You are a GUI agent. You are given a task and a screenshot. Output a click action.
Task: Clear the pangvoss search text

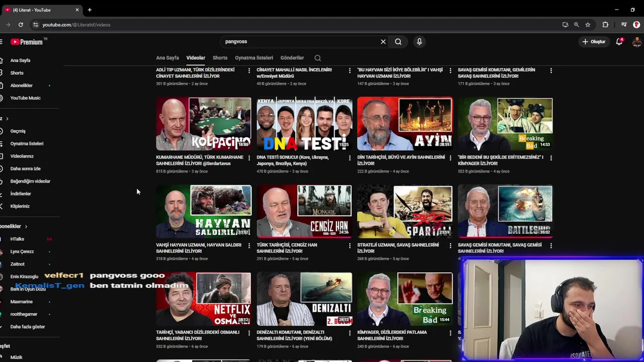coord(383,42)
